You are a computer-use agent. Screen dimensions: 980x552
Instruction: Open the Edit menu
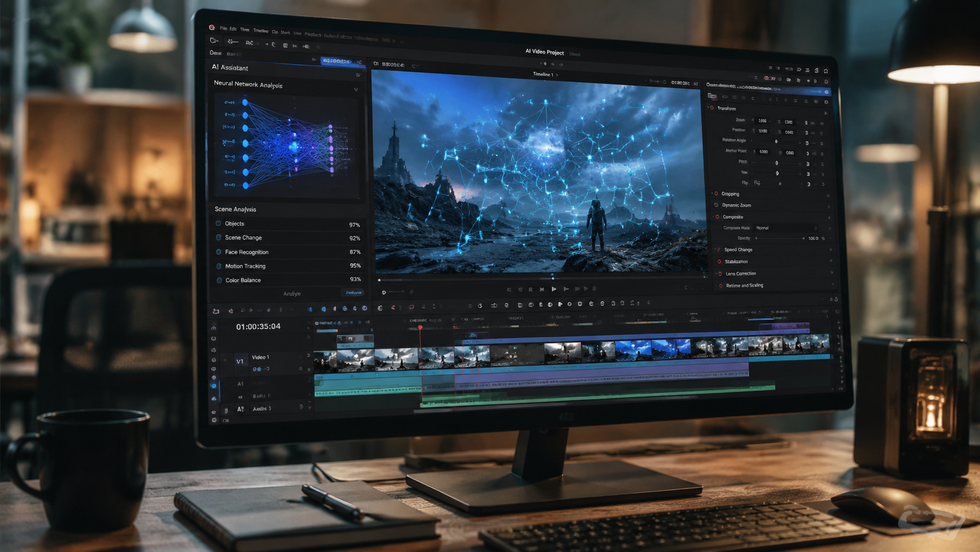(x=233, y=29)
